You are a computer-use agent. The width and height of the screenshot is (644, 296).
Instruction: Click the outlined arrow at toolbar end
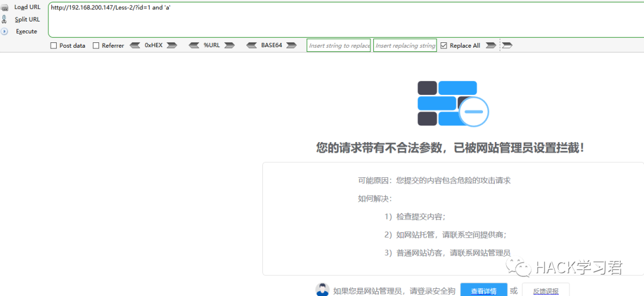[x=507, y=45]
